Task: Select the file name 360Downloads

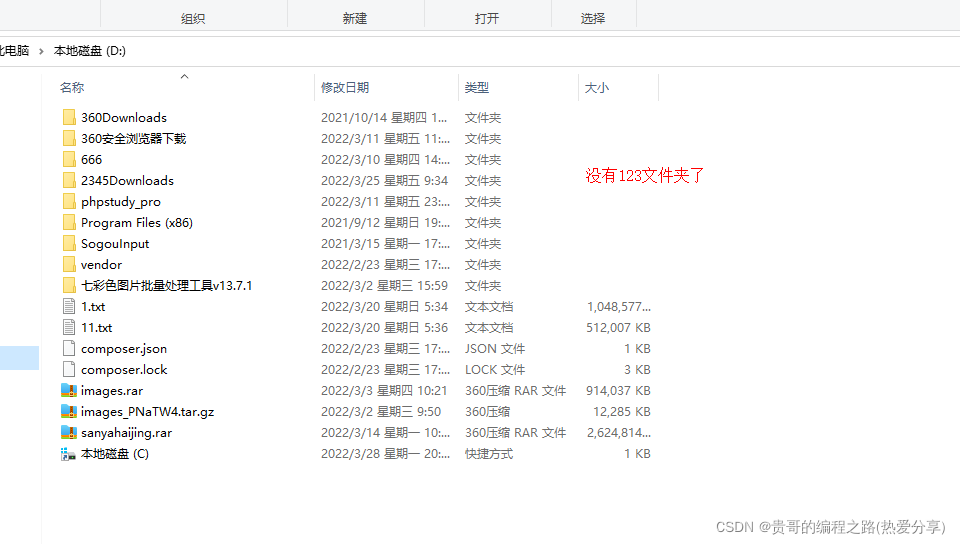Action: pos(124,117)
